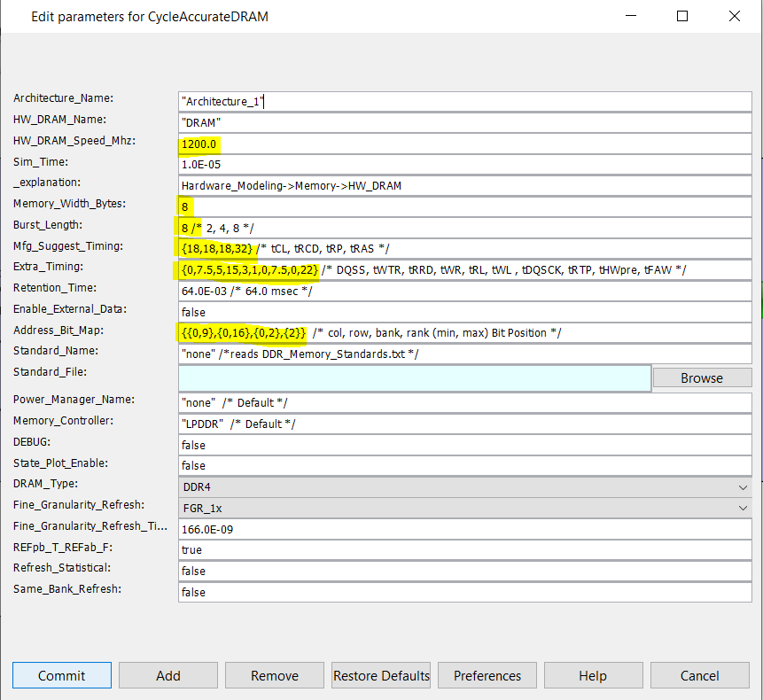This screenshot has height=700, width=763.
Task: Click Restore Defaults button
Action: tap(381, 675)
